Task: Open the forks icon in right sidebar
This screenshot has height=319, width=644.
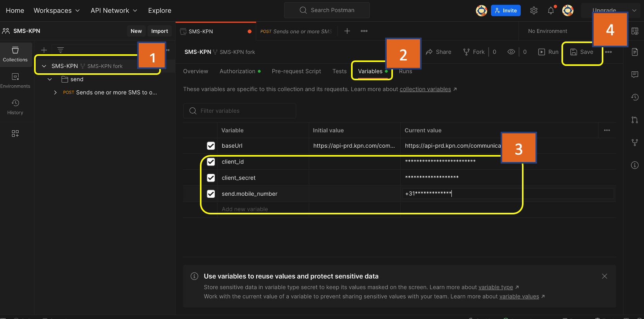Action: coord(635,142)
